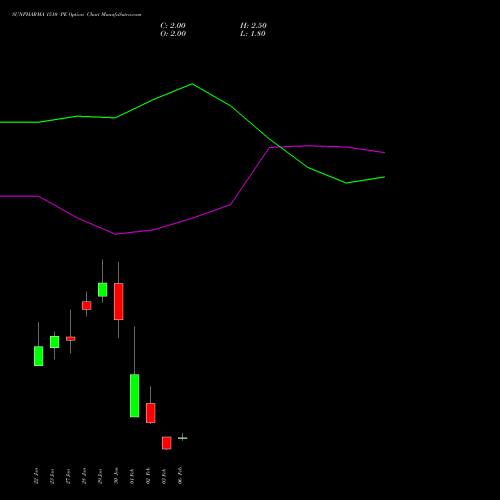Select the red candlestick for 03 Feb
The width and height of the screenshot is (500, 500).
pyautogui.click(x=167, y=443)
